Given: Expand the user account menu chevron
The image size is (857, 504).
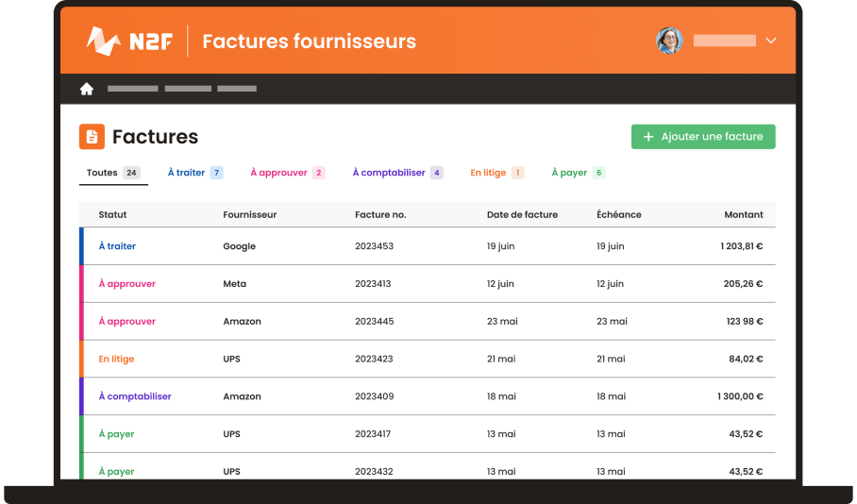Looking at the screenshot, I should coord(770,41).
